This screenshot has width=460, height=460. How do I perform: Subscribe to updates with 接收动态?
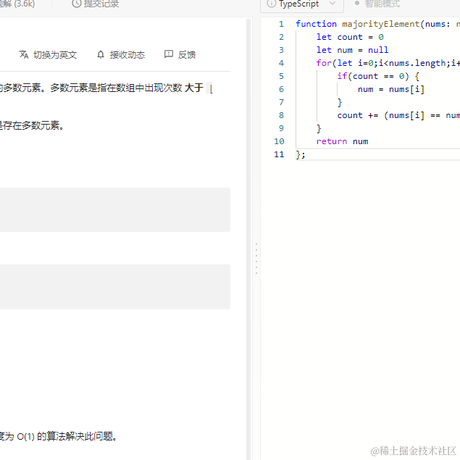(x=127, y=55)
